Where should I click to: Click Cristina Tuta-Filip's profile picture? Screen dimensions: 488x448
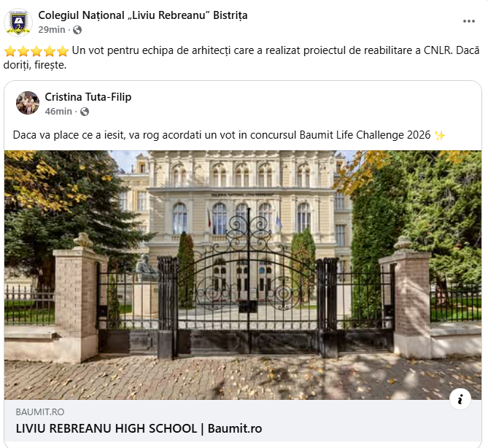[x=28, y=103]
